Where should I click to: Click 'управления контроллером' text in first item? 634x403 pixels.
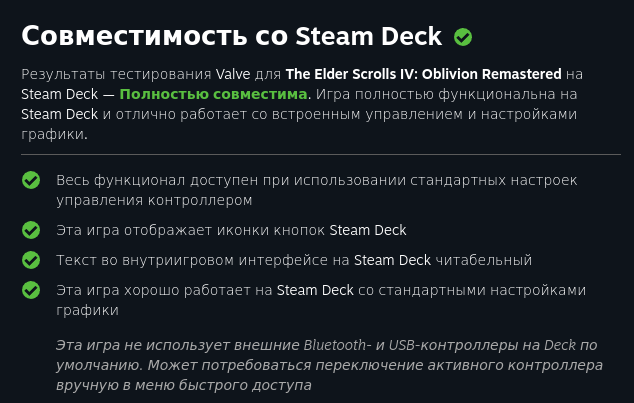154,200
